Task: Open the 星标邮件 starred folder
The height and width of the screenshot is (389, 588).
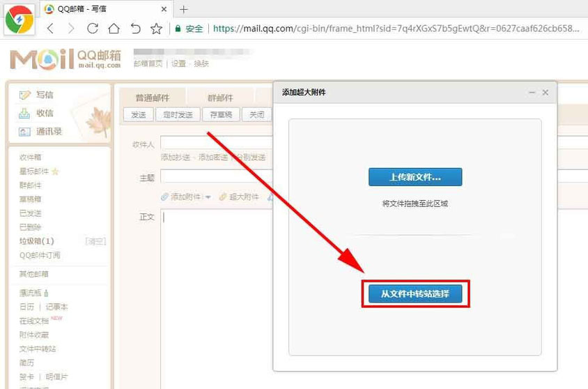Action: coord(34,171)
